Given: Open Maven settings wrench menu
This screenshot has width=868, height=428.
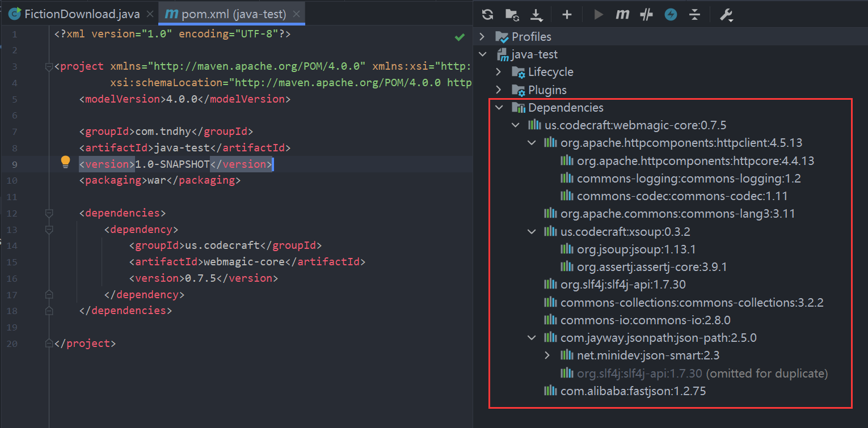Looking at the screenshot, I should (727, 15).
